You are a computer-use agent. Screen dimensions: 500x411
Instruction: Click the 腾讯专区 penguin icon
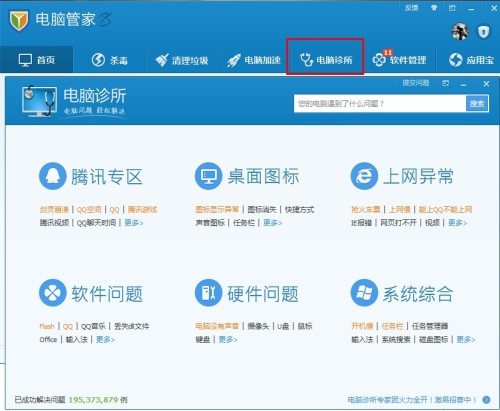coord(52,176)
